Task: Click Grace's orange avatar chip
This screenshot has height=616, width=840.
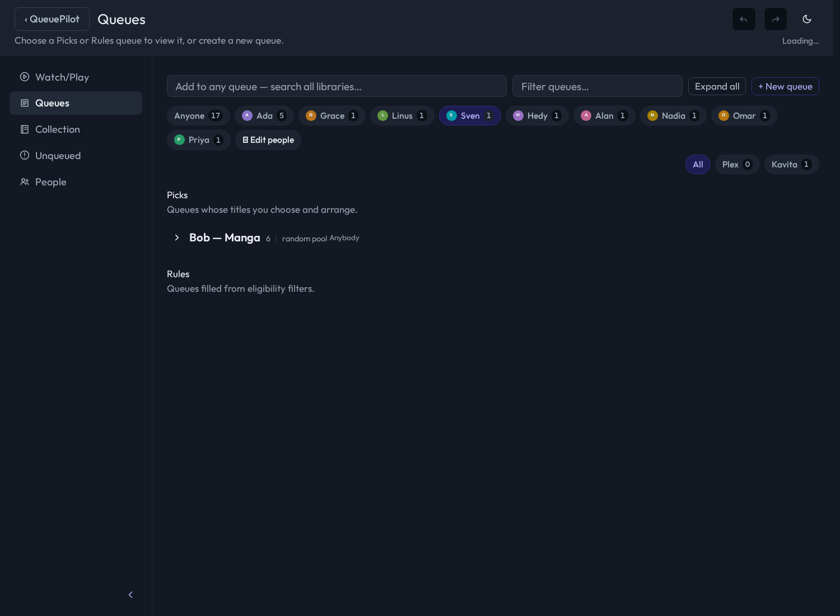Action: tap(311, 115)
